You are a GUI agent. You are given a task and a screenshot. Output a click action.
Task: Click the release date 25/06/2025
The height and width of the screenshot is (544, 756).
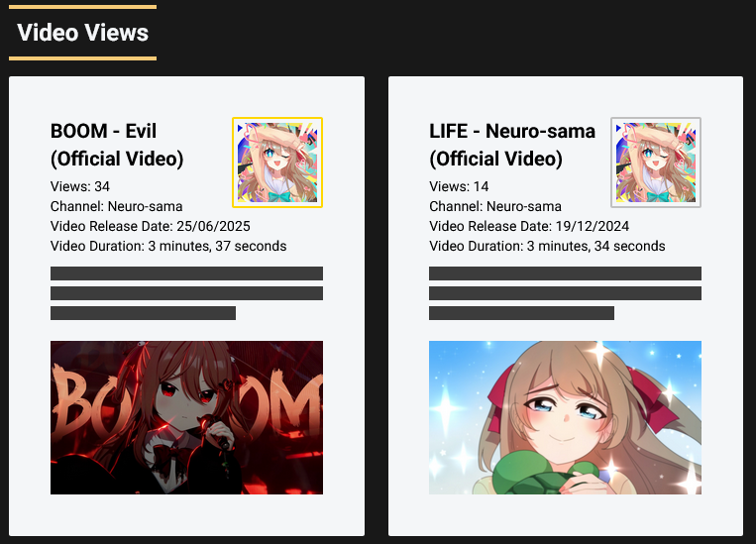click(x=213, y=226)
